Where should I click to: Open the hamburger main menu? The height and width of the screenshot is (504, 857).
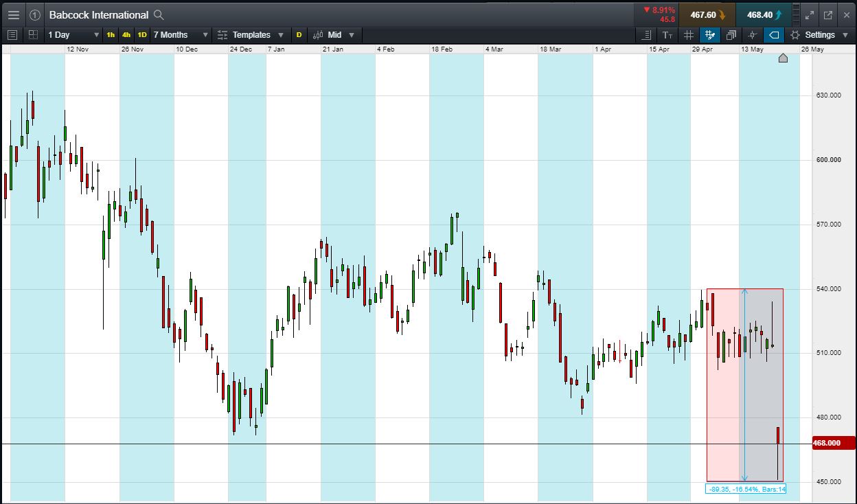[x=14, y=14]
